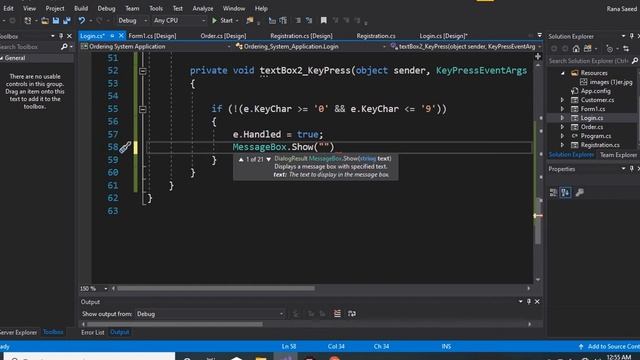Collapse the if block outline at line 55

tap(142, 109)
